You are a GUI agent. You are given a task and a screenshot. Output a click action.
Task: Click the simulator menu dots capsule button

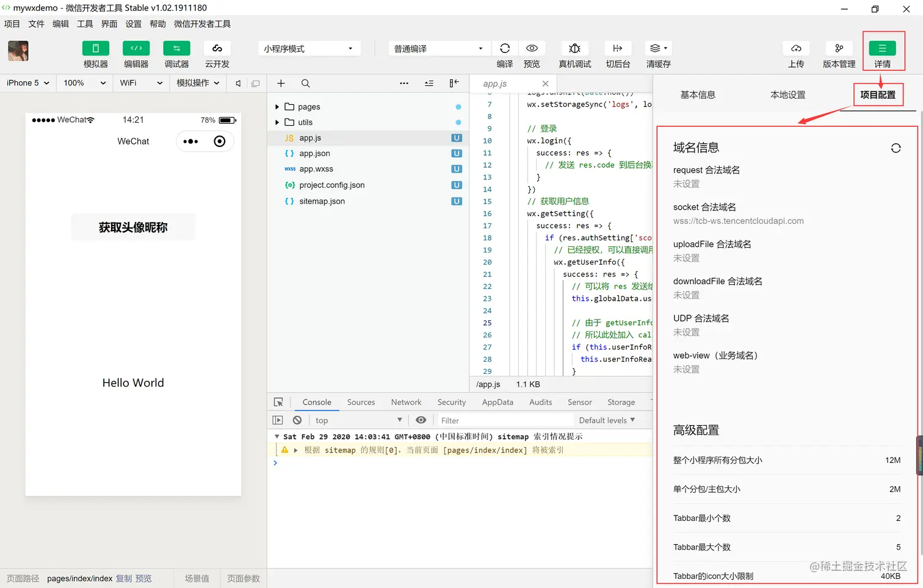(x=190, y=142)
